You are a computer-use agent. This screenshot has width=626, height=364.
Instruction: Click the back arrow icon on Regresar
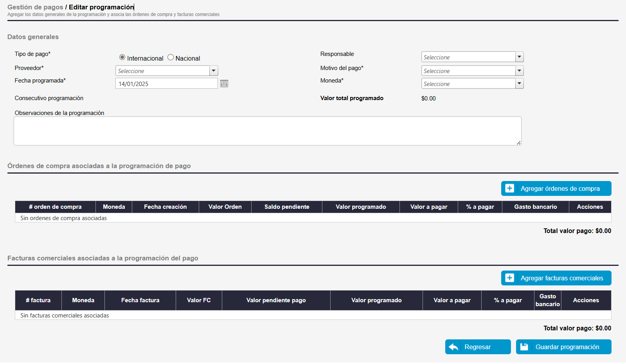(453, 347)
